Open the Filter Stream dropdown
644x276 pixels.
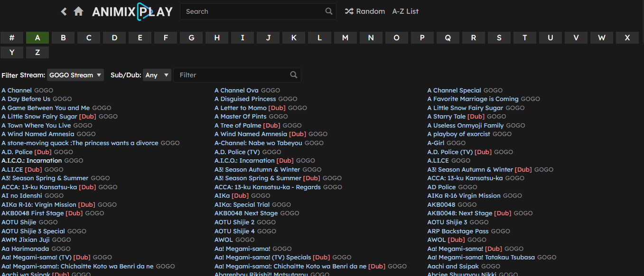pyautogui.click(x=75, y=75)
